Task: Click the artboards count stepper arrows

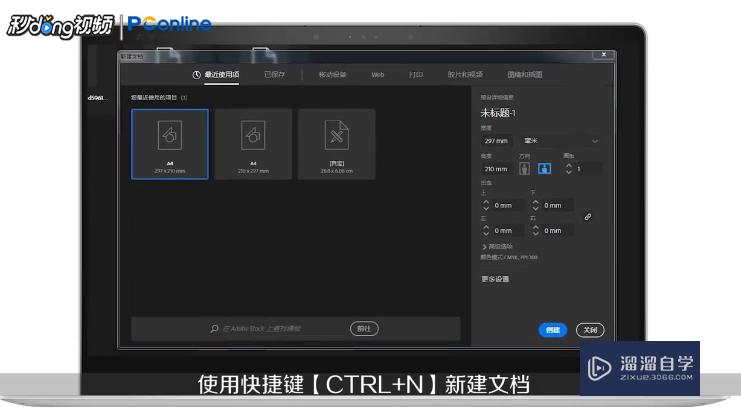Action: click(569, 168)
